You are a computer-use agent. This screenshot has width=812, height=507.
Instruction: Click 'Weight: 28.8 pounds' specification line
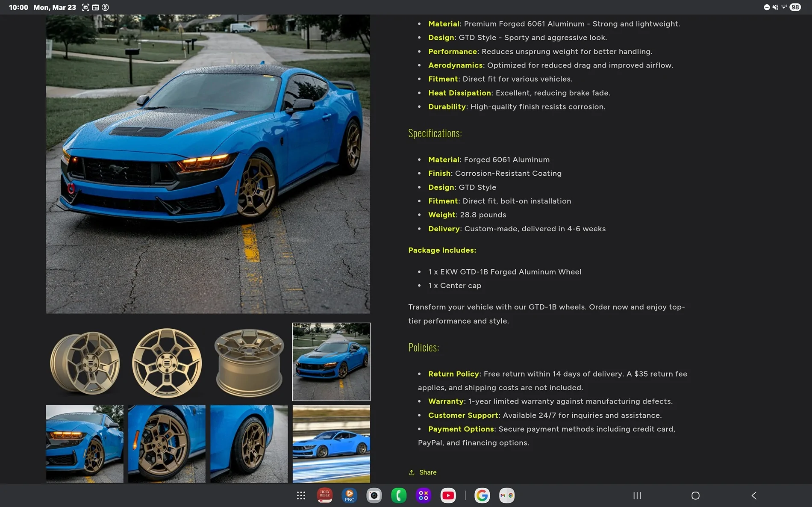(x=467, y=215)
